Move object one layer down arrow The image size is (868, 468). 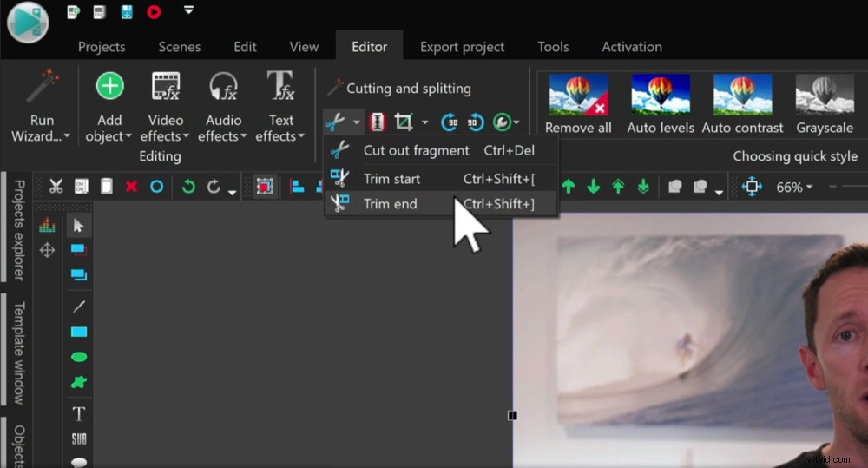tap(594, 187)
